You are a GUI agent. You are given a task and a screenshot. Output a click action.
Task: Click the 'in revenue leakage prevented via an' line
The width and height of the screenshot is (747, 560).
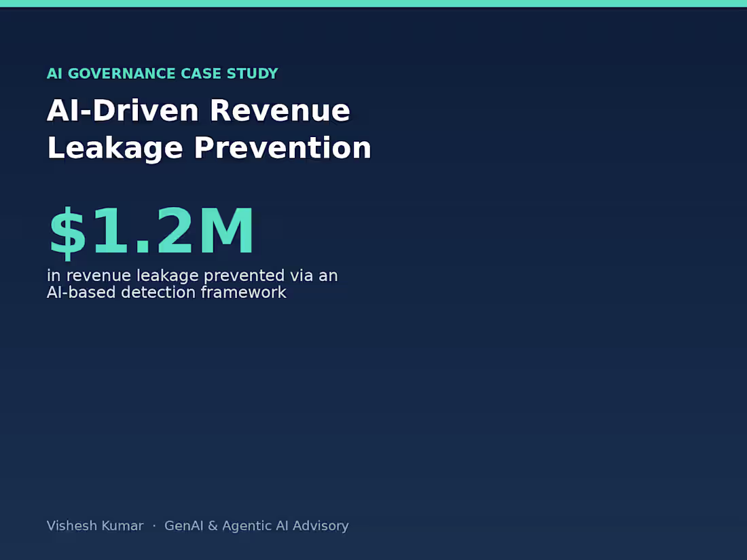pyautogui.click(x=192, y=276)
